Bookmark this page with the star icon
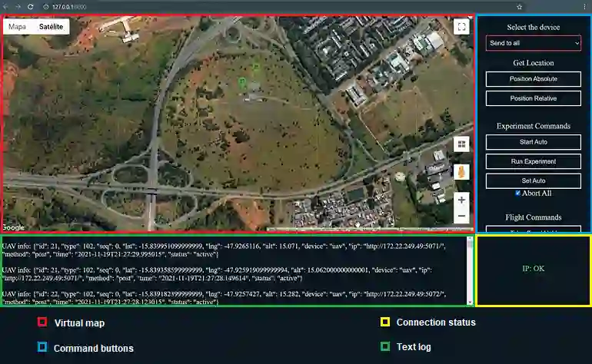Image resolution: width=592 pixels, height=364 pixels. point(520,7)
